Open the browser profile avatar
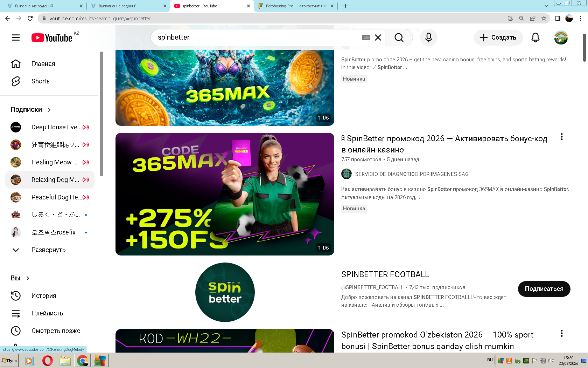This screenshot has height=368, width=588. (569, 19)
